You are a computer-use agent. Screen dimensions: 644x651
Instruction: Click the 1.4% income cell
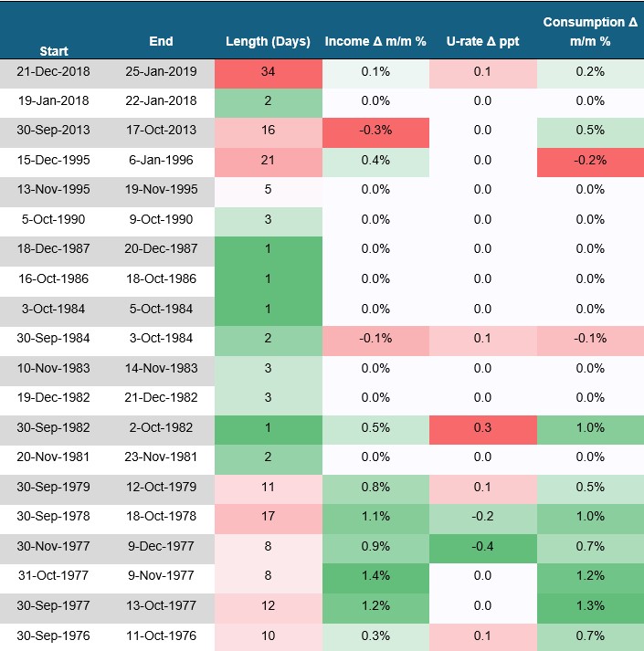[375, 577]
